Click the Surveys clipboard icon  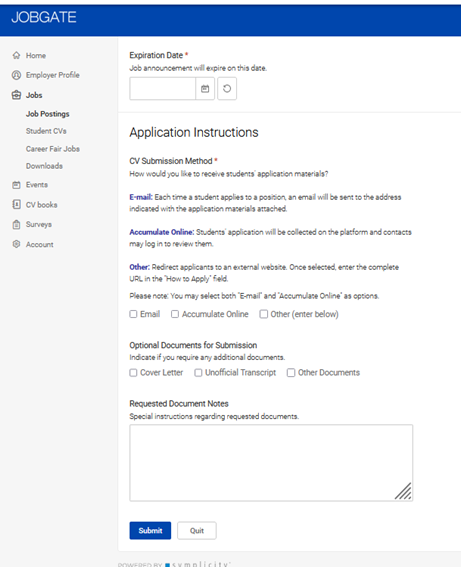click(16, 224)
